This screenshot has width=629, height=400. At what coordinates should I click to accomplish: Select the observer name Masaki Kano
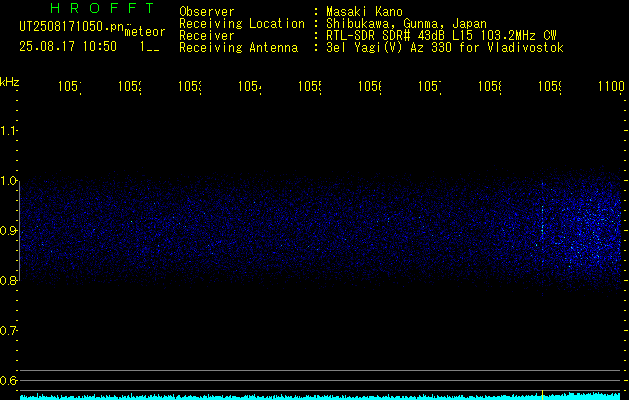click(x=364, y=11)
